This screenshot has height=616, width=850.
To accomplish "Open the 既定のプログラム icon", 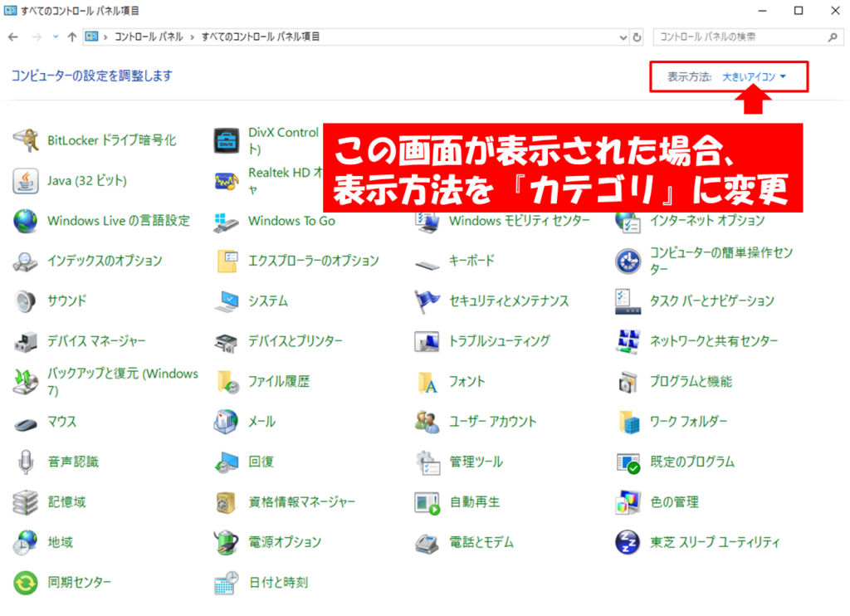I will point(628,462).
